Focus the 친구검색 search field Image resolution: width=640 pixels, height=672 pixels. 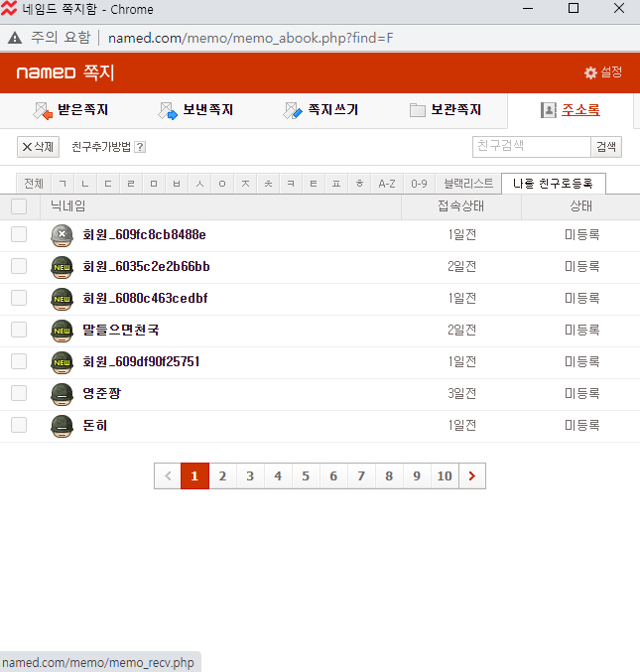point(532,147)
